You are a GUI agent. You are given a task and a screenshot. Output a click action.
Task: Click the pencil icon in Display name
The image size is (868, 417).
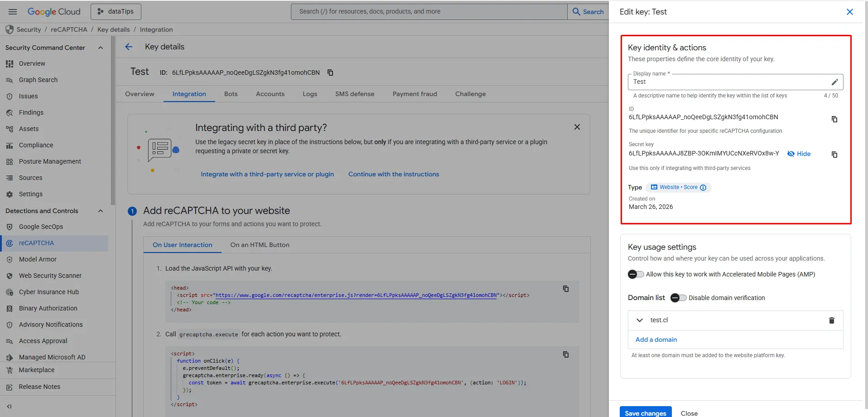tap(834, 82)
